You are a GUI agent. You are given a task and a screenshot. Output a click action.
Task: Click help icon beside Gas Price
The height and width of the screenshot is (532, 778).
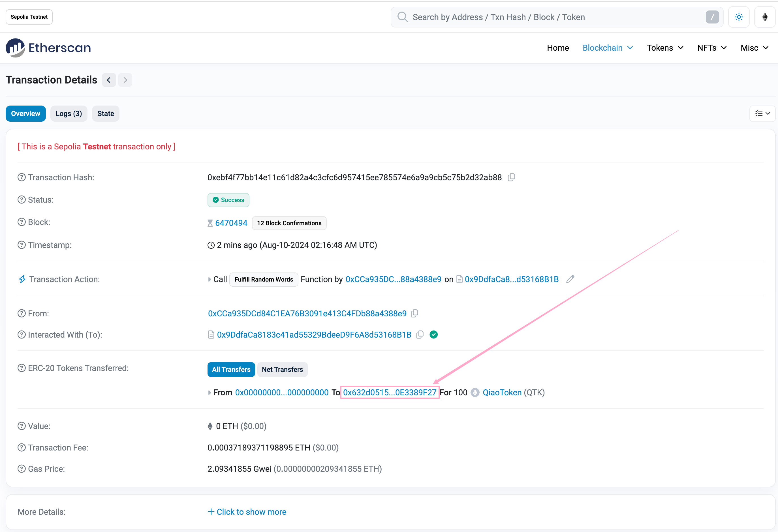(x=22, y=469)
